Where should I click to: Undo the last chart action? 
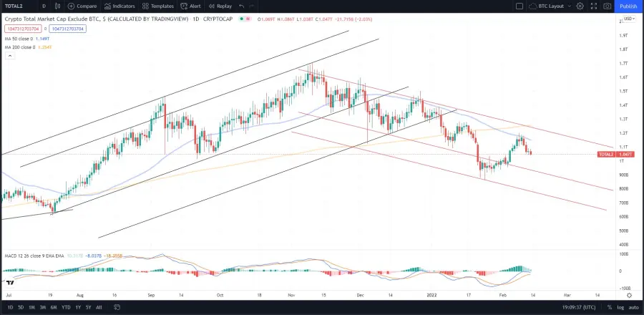pos(242,6)
